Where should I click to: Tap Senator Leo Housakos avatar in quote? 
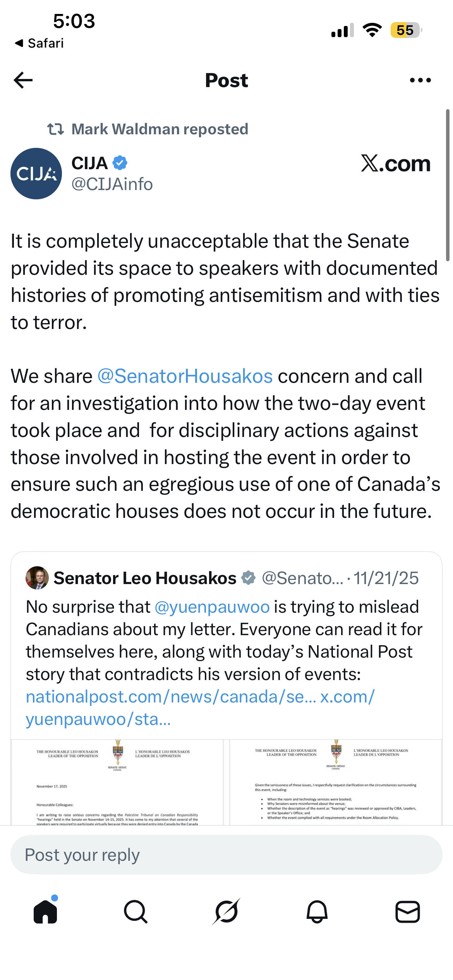[x=37, y=578]
